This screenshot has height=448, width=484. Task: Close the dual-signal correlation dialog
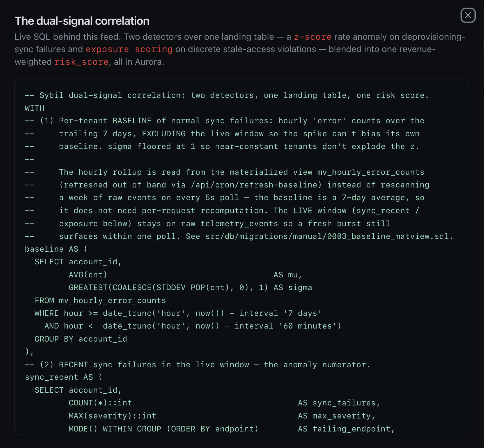[468, 15]
